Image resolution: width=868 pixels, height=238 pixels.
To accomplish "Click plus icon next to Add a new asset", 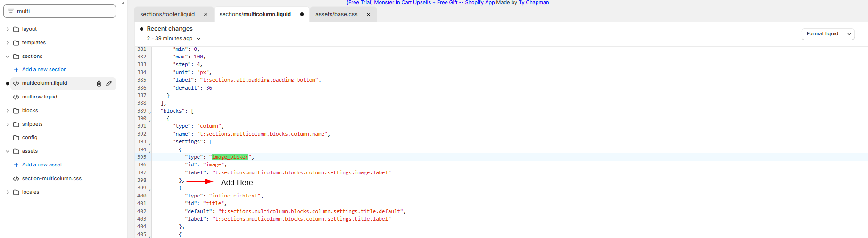I will [x=16, y=165].
